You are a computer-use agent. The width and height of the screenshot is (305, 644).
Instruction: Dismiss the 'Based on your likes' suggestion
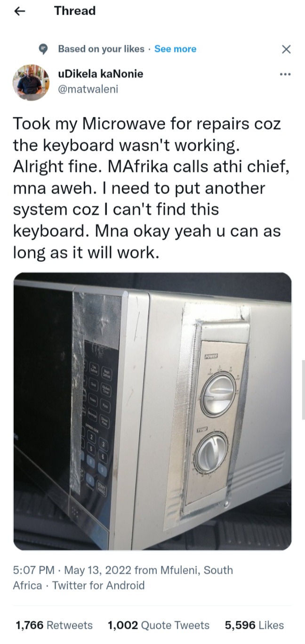pos(285,49)
